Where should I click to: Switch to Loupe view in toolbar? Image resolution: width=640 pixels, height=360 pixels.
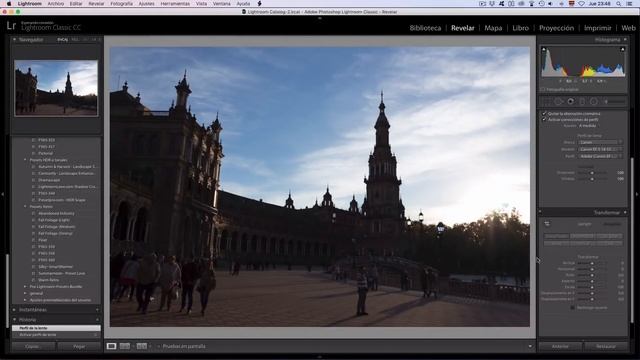tap(111, 346)
